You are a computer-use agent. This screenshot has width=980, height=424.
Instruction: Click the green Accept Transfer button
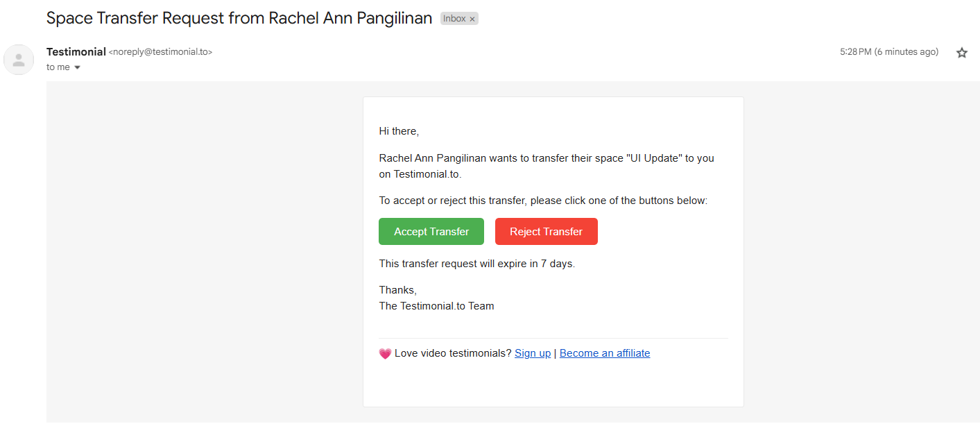click(431, 232)
